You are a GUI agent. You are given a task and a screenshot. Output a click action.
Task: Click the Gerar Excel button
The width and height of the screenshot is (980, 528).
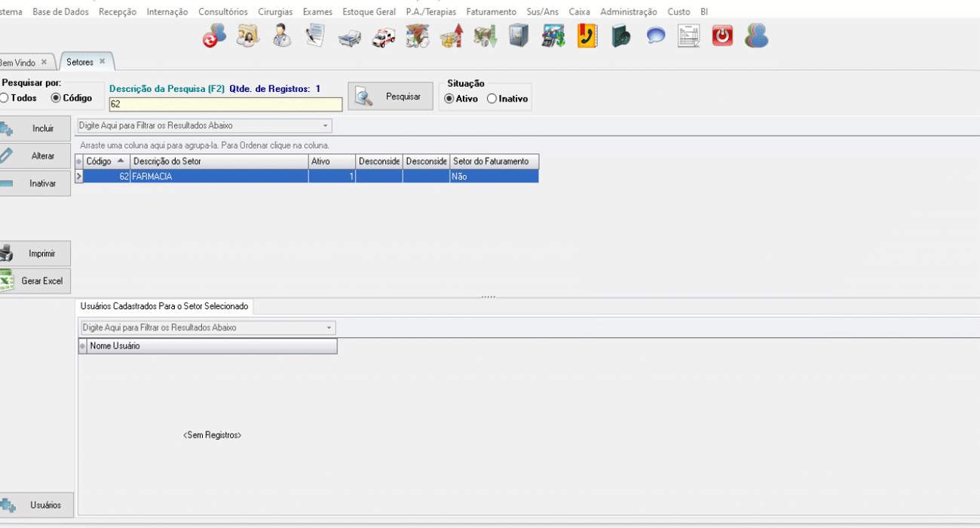click(x=35, y=281)
